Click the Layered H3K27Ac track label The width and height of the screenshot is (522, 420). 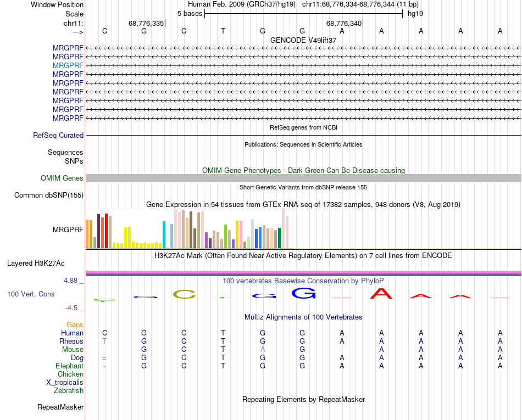36,264
